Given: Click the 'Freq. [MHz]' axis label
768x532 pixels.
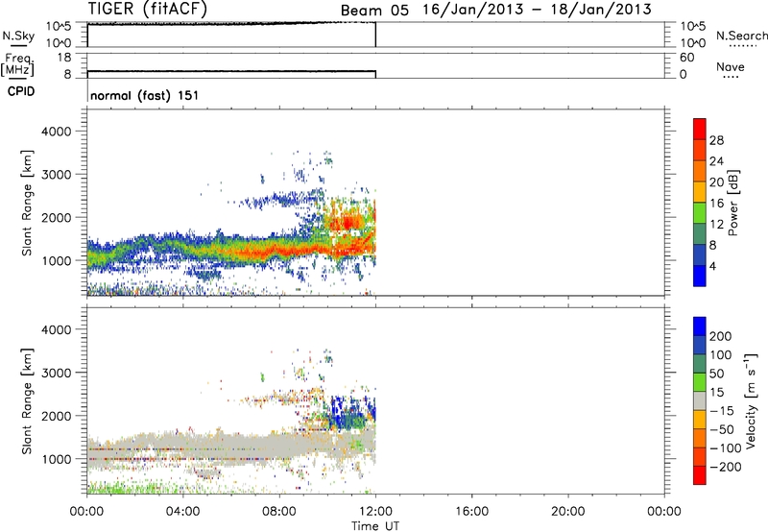Looking at the screenshot, I should 17,64.
